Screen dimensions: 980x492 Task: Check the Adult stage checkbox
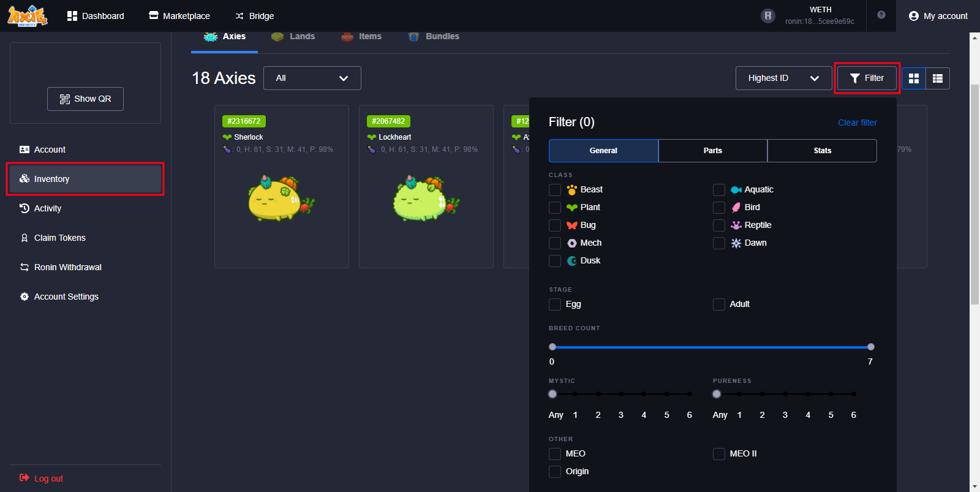point(719,305)
